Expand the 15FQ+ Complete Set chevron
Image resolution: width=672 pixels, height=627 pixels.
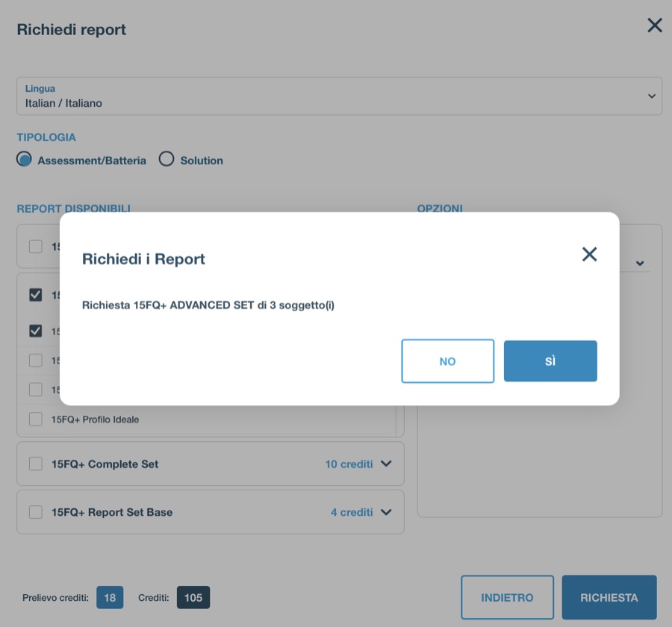coord(386,464)
